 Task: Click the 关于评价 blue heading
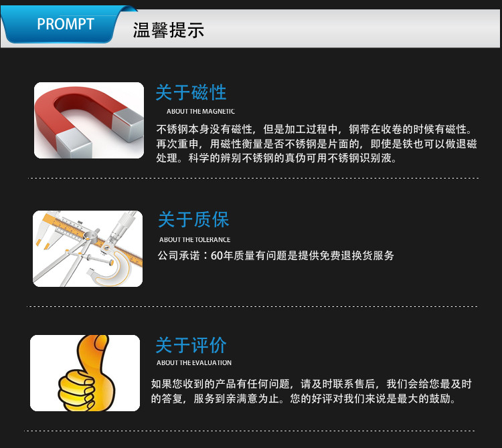tap(191, 345)
